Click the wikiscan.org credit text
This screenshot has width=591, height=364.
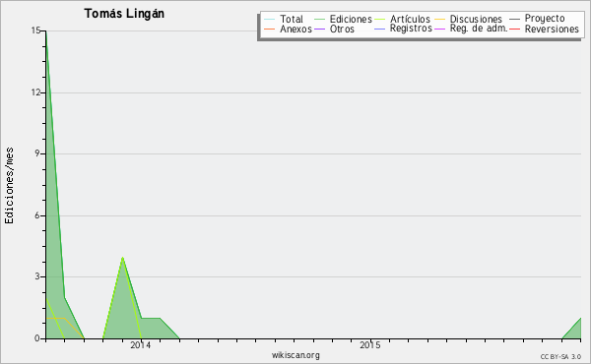point(295,355)
